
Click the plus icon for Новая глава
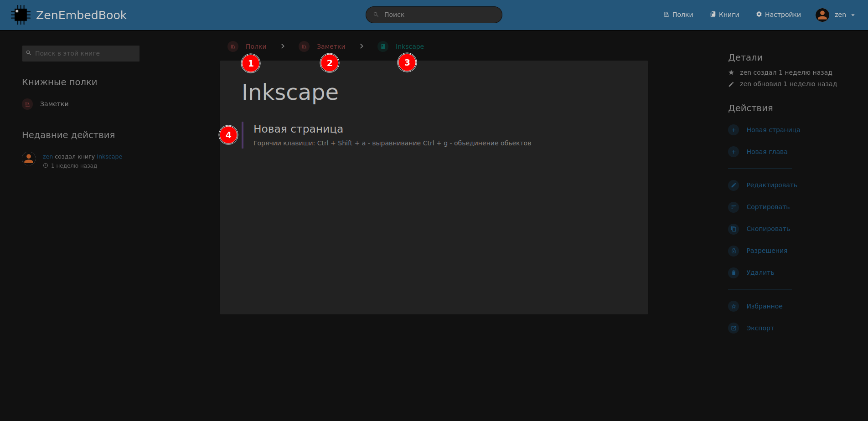tap(734, 152)
